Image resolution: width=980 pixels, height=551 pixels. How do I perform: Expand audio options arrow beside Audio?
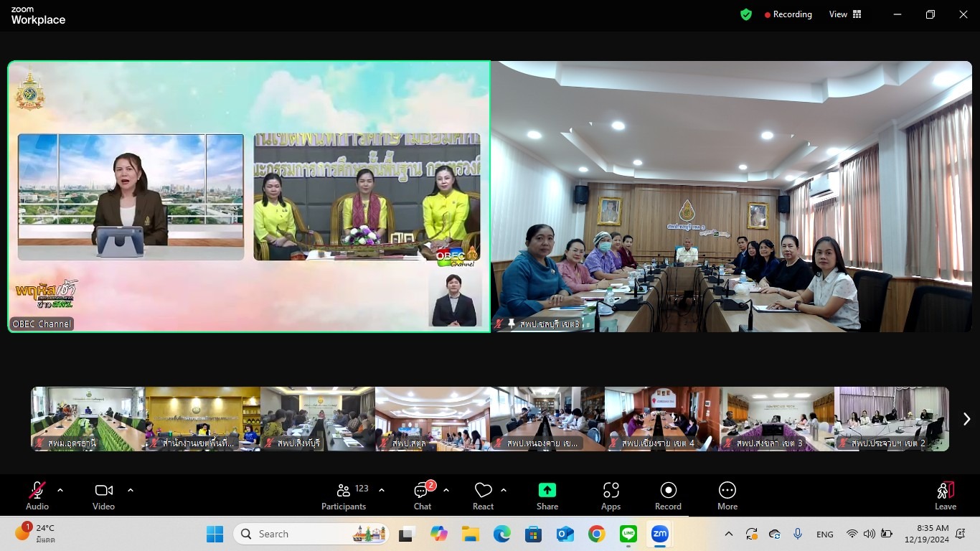[60, 490]
